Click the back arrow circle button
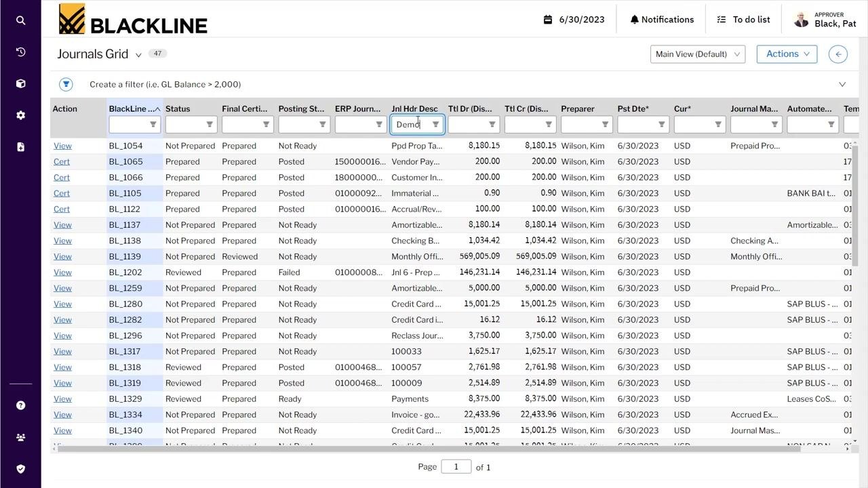 [x=838, y=54]
